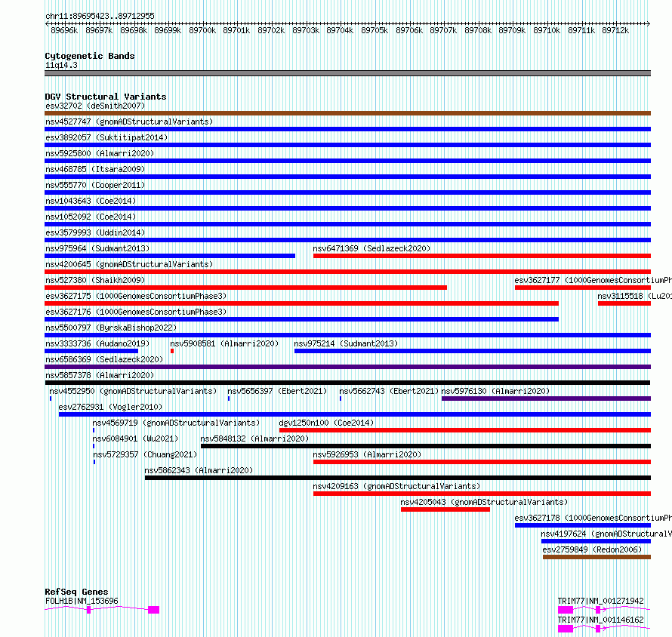Click the small blue nsv4569719 marker
This screenshot has height=637, width=672.
94,430
